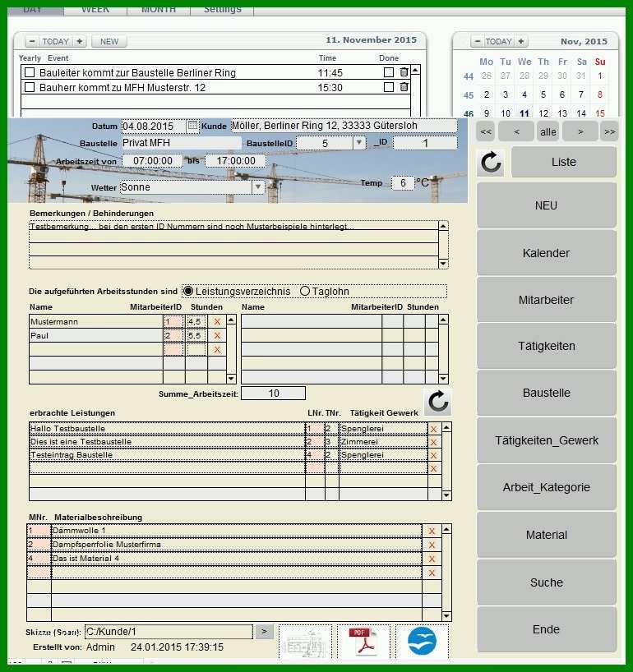Open the Mitarbeiter button
This screenshot has height=672, width=633.
[x=546, y=300]
